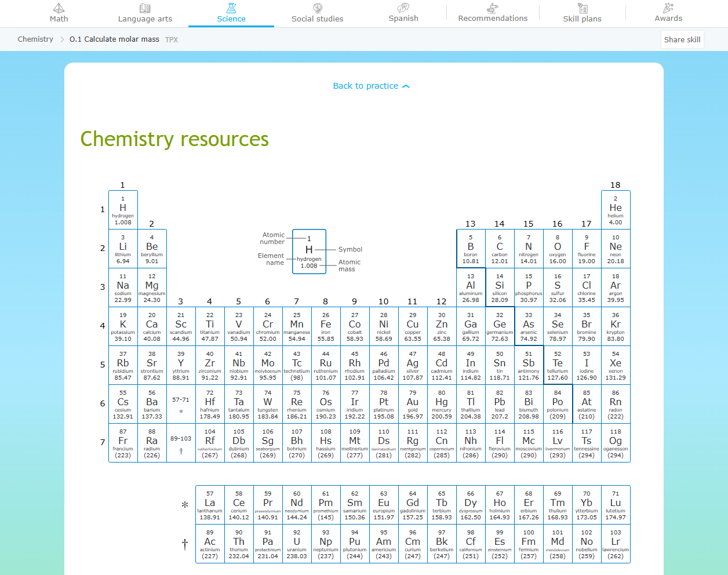728x575 pixels.
Task: Click the Social studies globe icon
Action: click(x=318, y=8)
